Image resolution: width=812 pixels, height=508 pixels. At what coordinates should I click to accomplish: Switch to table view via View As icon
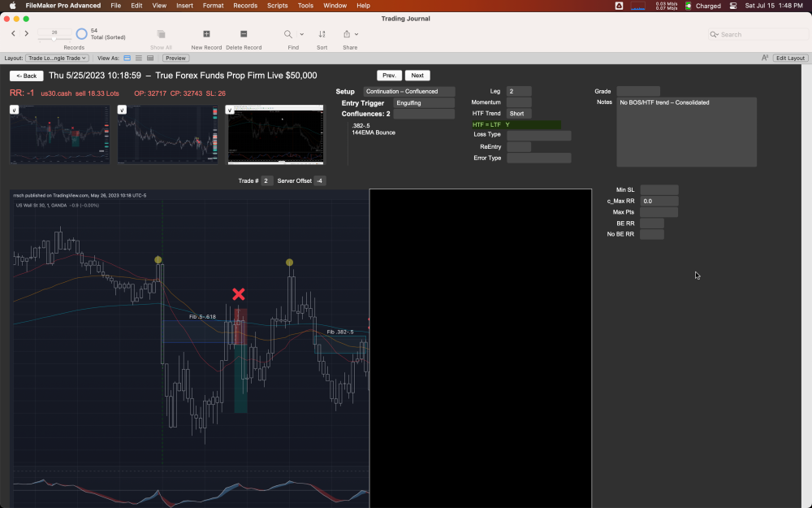pos(150,58)
